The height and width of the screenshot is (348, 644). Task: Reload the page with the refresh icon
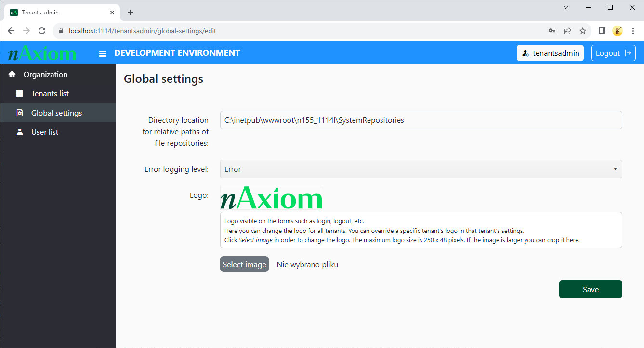(x=42, y=31)
